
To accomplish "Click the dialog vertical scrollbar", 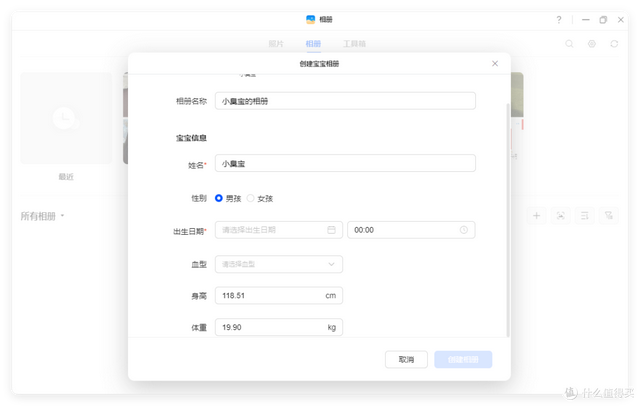I will pos(508,220).
